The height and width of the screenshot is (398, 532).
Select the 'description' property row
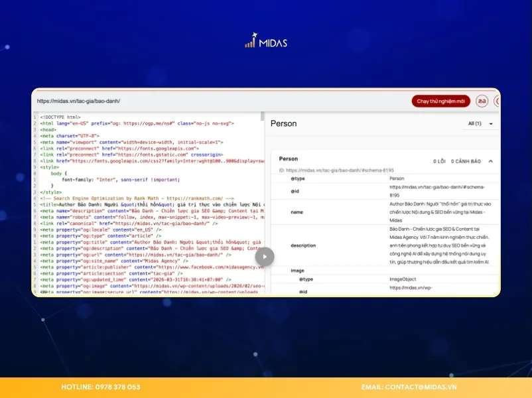point(385,245)
